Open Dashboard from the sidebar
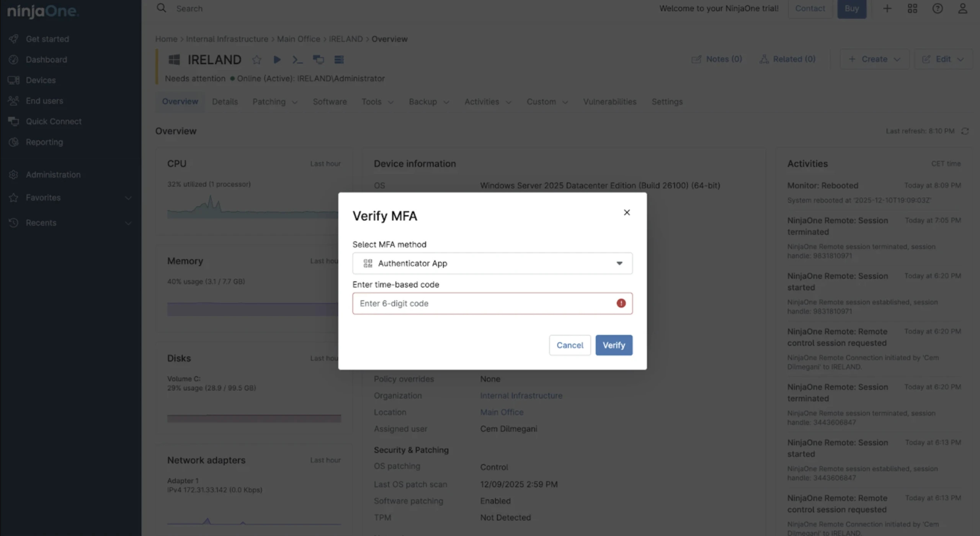The image size is (980, 536). pos(46,60)
